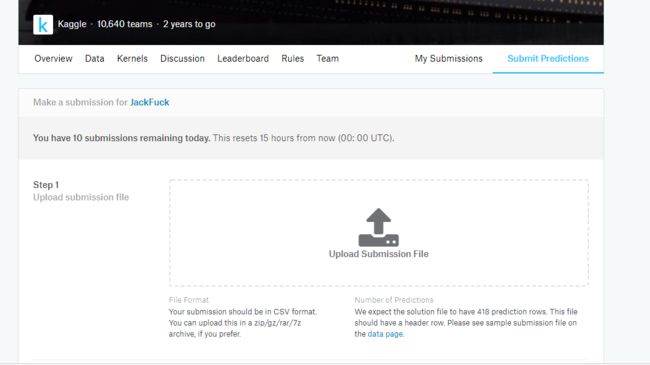The image size is (650, 365).
Task: Open the Overview tab
Action: 53,58
